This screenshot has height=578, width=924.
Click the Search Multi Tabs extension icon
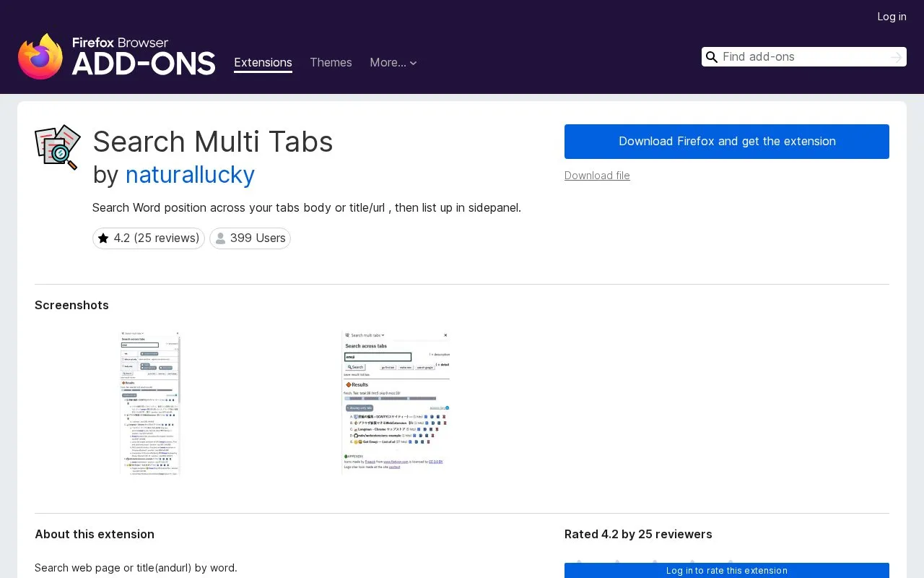58,147
